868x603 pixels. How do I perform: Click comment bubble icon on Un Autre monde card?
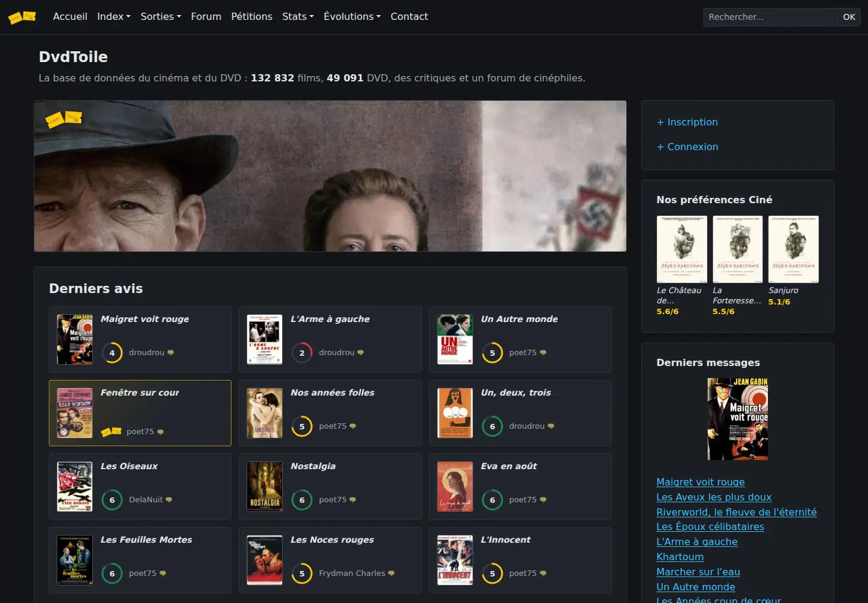tap(543, 353)
